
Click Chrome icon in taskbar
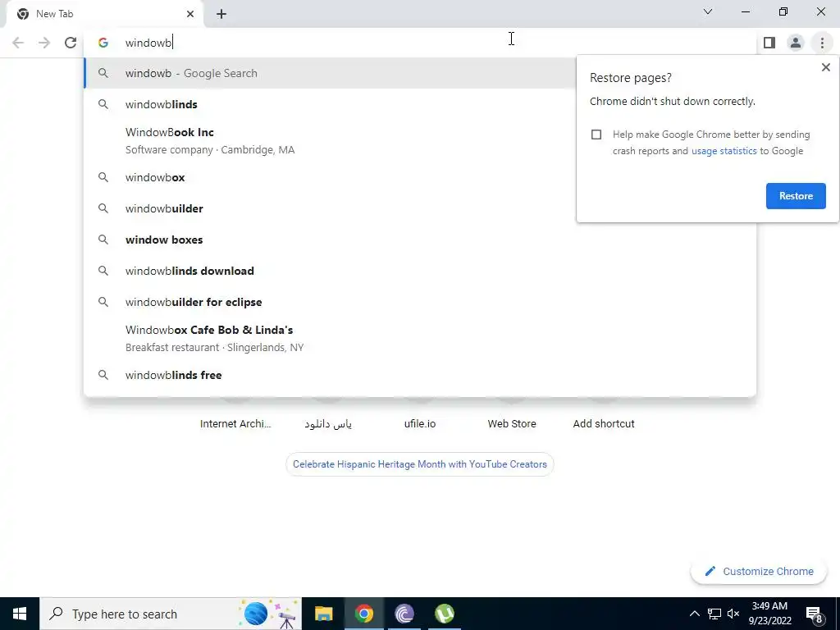(363, 614)
